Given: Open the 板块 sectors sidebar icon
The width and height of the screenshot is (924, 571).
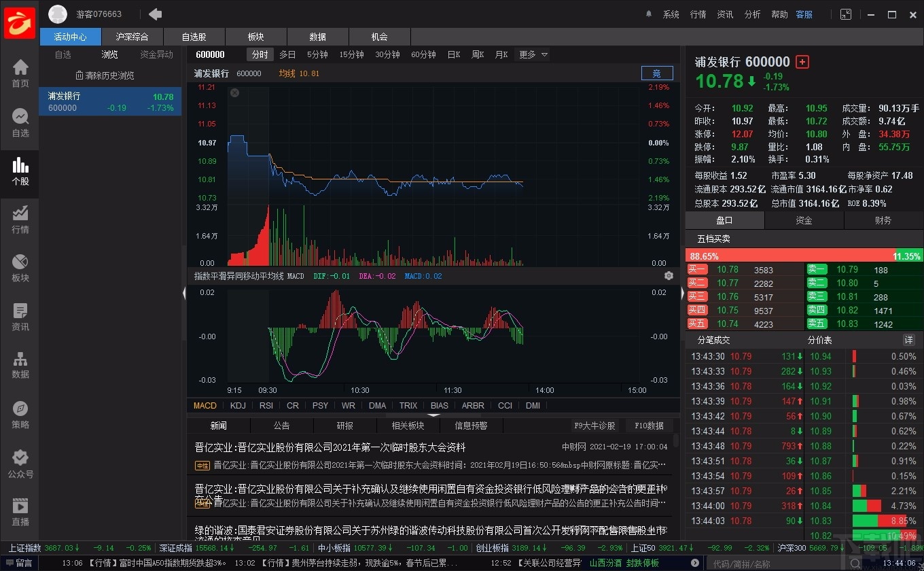Looking at the screenshot, I should coord(20,266).
